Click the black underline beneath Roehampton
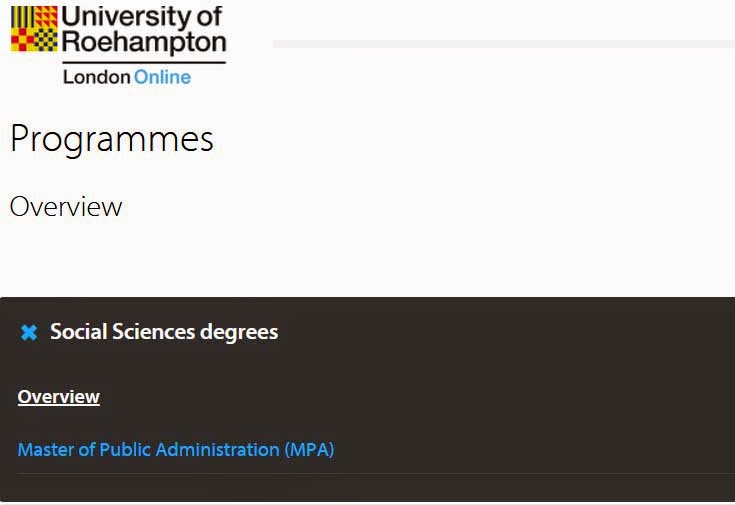Viewport: 735px width, 505px height. click(144, 62)
